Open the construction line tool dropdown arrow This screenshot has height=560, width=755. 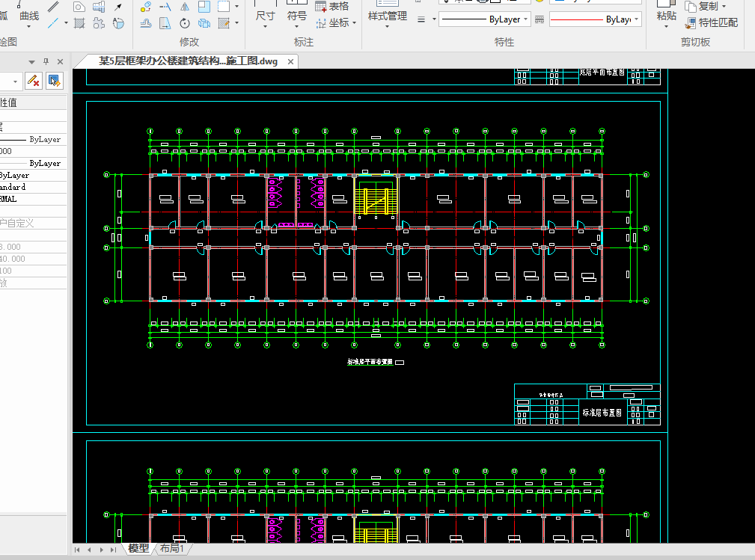click(x=66, y=22)
